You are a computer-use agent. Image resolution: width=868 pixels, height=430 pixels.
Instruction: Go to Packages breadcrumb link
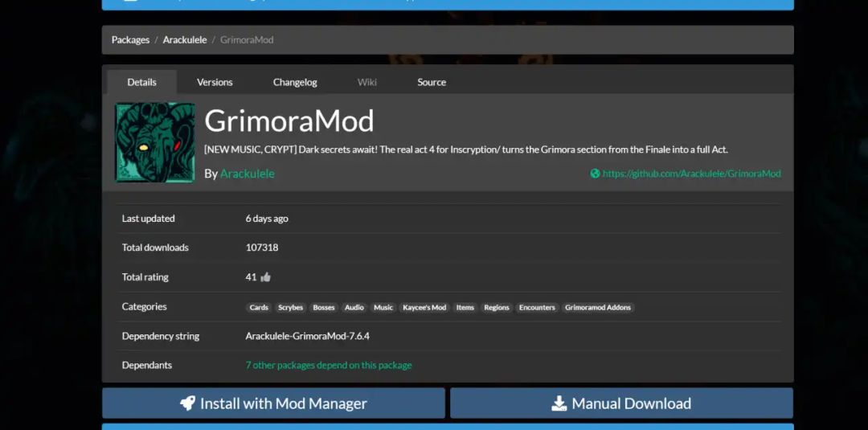point(131,40)
